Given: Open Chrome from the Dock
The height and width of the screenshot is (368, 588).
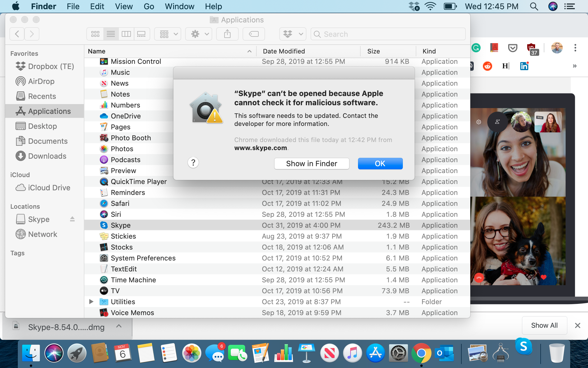Looking at the screenshot, I should [x=421, y=353].
